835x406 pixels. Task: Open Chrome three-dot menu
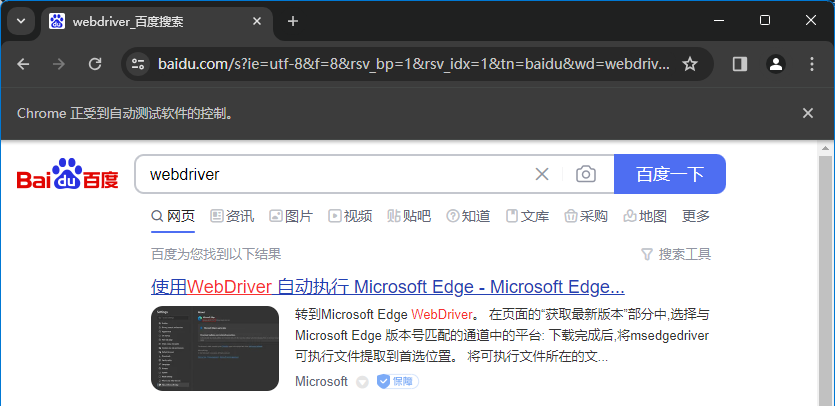[812, 64]
